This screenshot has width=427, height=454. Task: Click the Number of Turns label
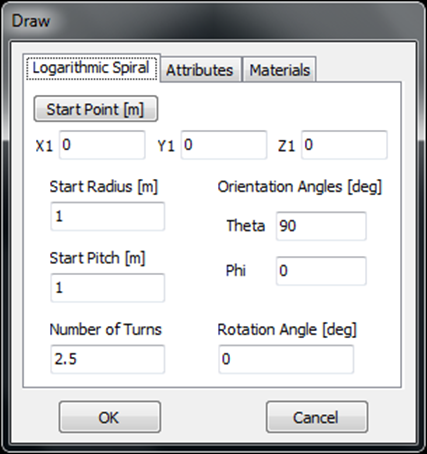[105, 329]
